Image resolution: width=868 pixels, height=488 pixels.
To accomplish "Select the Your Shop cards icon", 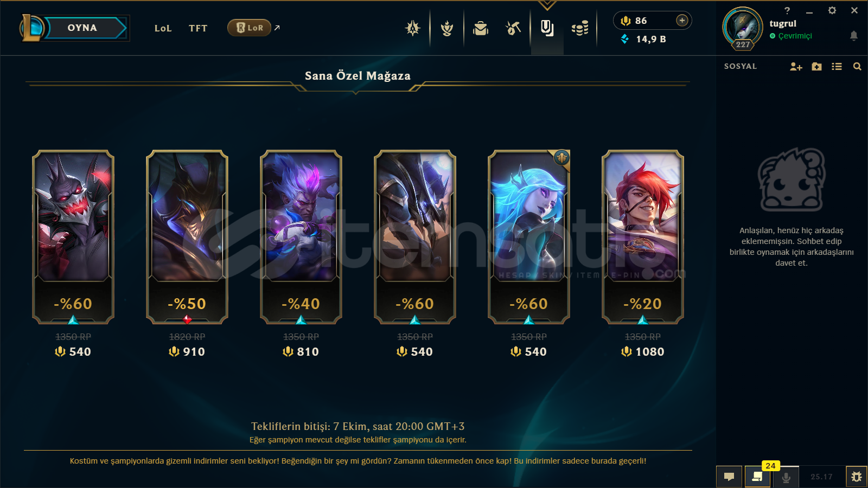I will (547, 28).
